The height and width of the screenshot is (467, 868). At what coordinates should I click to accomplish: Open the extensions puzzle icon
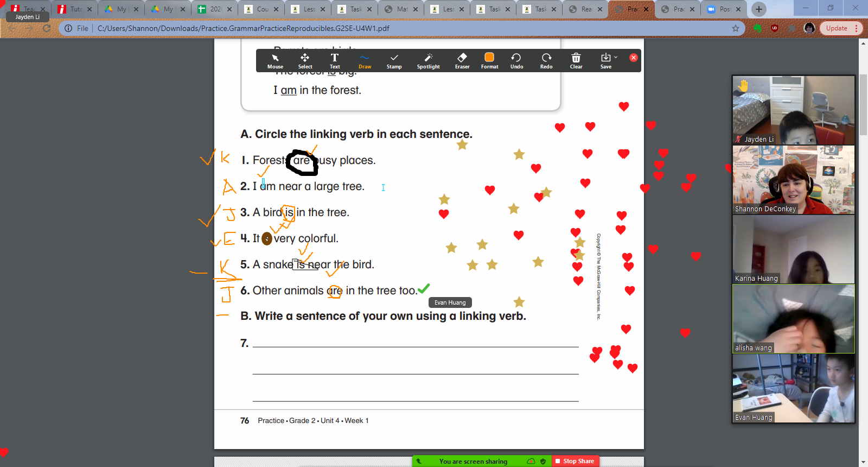[x=792, y=28]
